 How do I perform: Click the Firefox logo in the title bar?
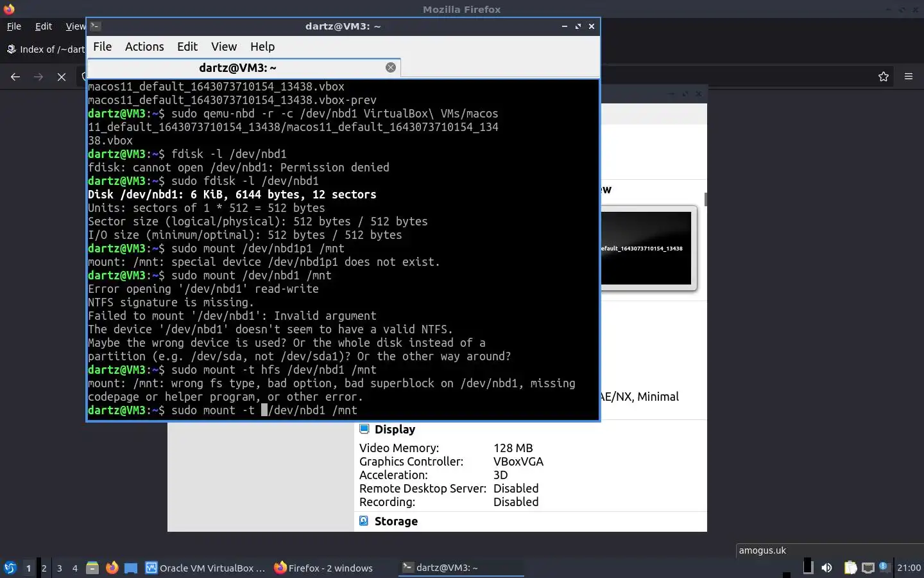click(9, 9)
